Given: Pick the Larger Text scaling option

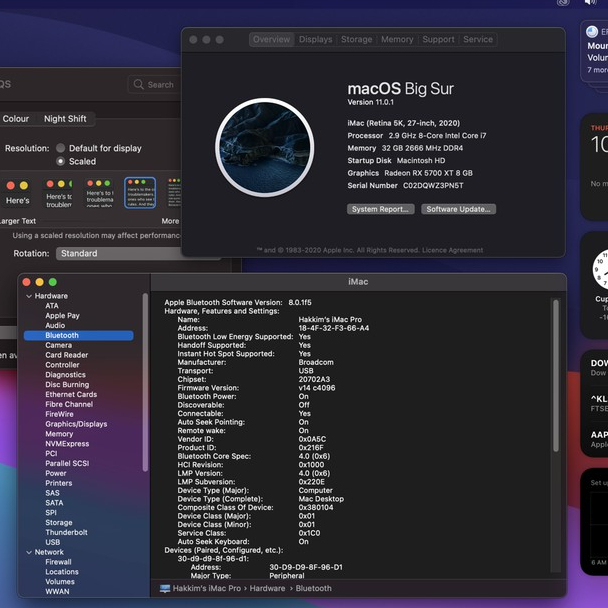Looking at the screenshot, I should pos(17,192).
